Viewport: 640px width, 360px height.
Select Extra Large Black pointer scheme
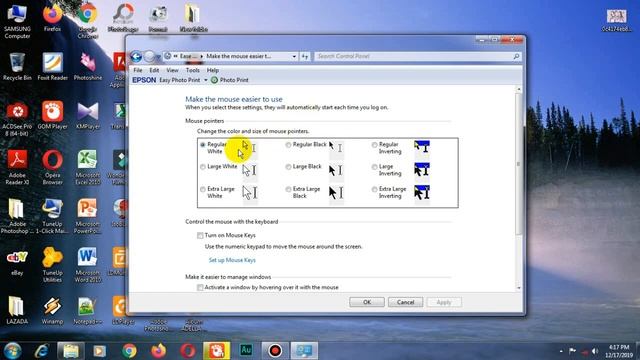point(288,189)
